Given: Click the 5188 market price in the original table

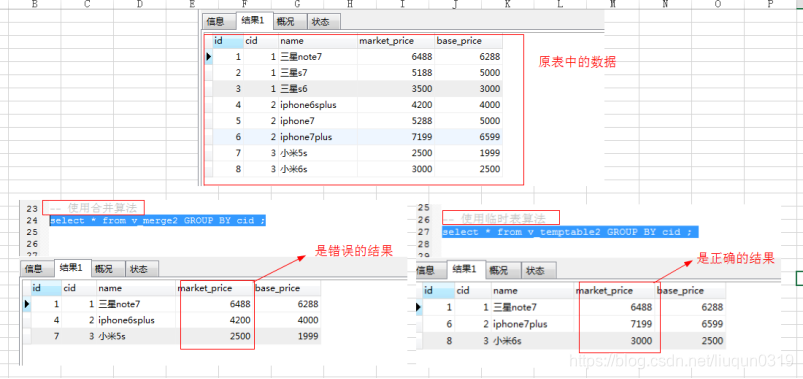Looking at the screenshot, I should click(396, 73).
